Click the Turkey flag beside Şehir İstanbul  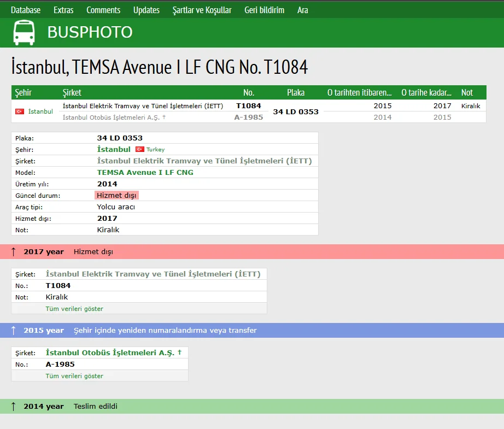pos(139,149)
